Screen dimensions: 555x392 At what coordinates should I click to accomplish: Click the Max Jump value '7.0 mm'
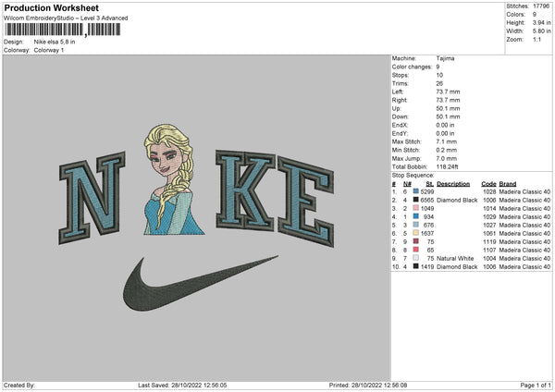point(447,158)
